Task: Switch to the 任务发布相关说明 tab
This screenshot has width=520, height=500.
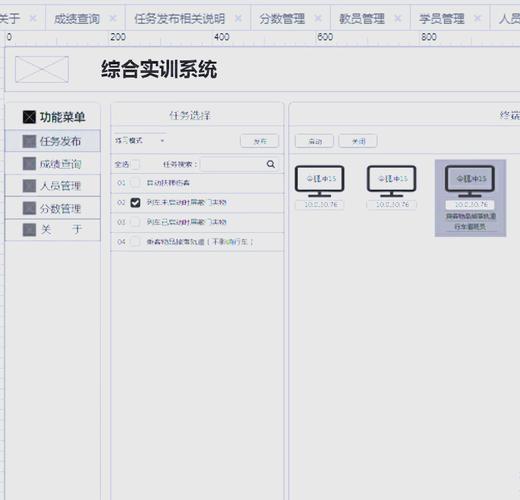Action: [x=179, y=19]
